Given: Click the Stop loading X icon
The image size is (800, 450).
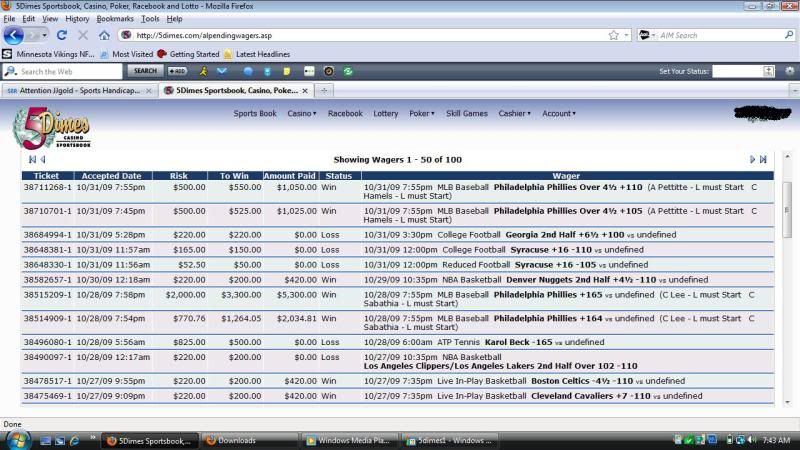Looking at the screenshot, I should (x=83, y=35).
